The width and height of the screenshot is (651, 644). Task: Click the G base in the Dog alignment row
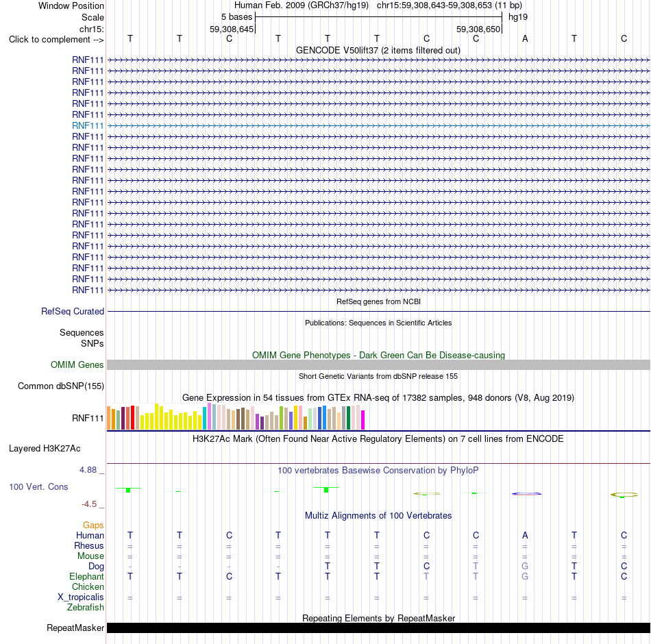[x=525, y=566]
